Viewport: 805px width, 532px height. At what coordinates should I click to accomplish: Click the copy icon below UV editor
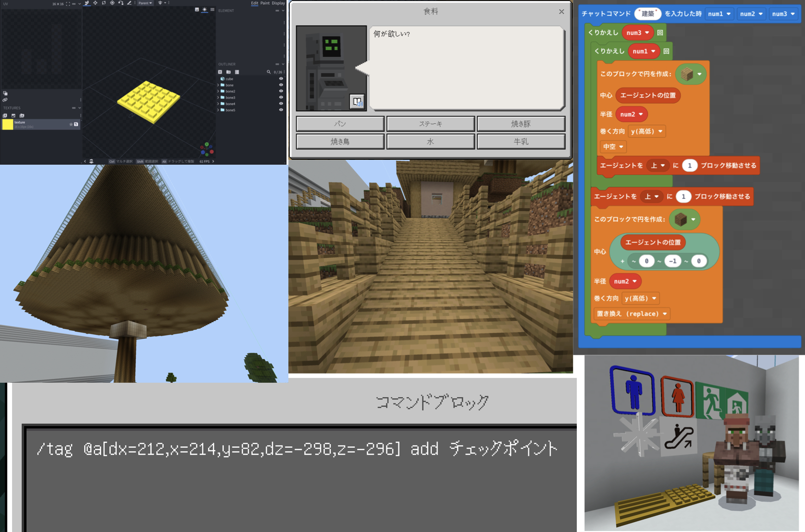point(5,93)
